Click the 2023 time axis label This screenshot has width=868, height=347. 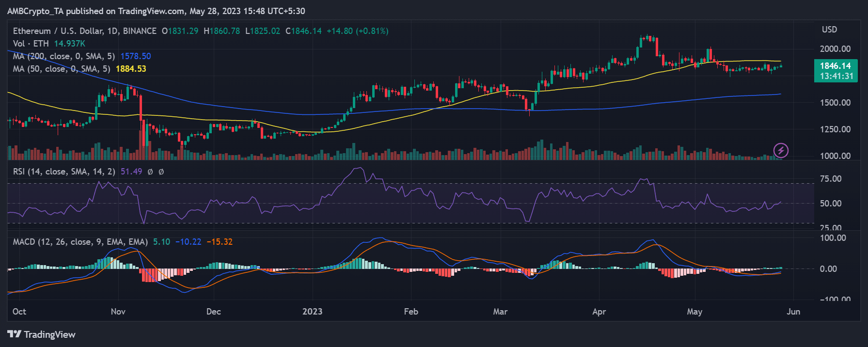(x=313, y=312)
